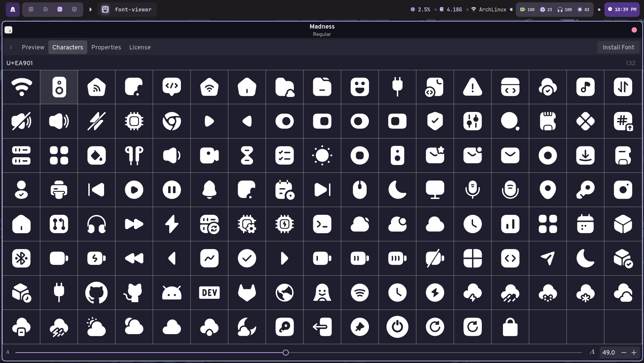The width and height of the screenshot is (644, 363).
Task: Select the GitHub Octocat logo glyph
Action: pos(97,293)
